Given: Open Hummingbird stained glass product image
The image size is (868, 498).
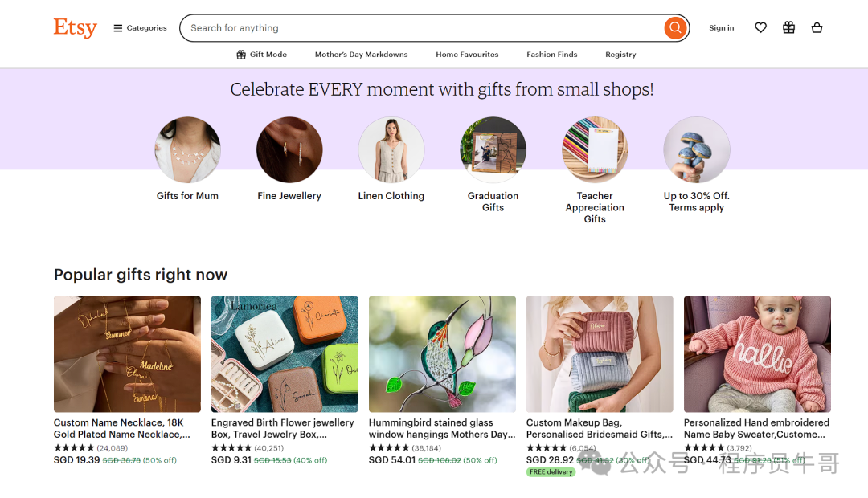Looking at the screenshot, I should point(442,354).
